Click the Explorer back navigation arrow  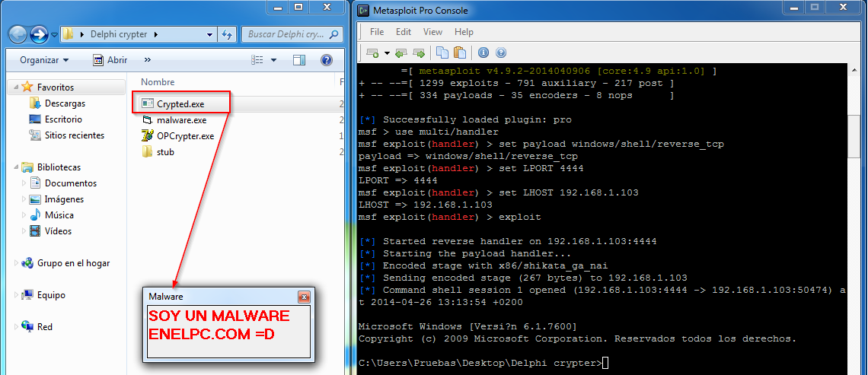tap(18, 35)
